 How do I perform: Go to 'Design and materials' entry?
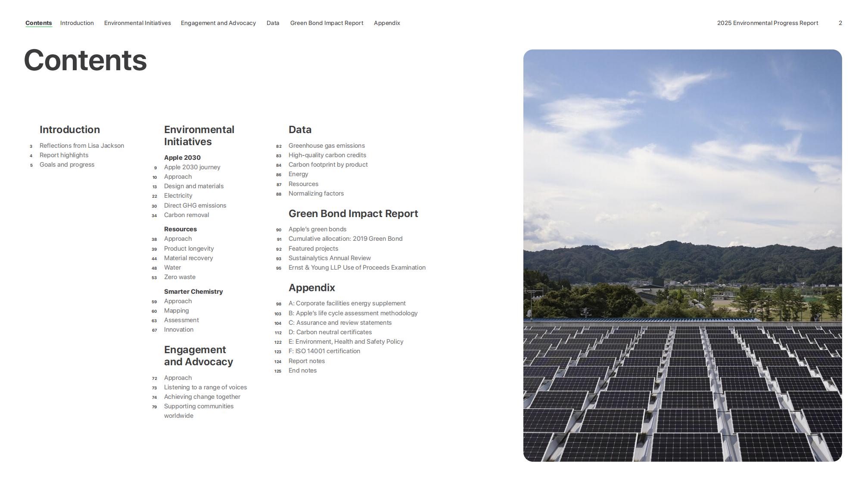coord(194,186)
